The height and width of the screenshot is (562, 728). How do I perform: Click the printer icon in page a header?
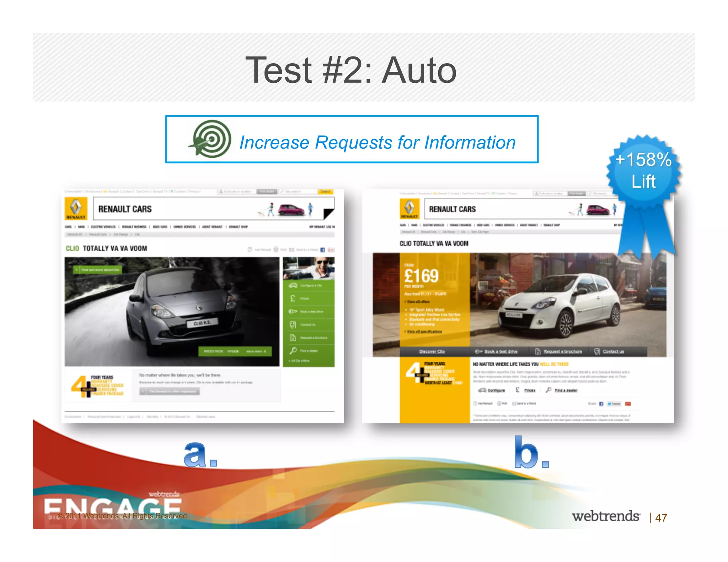[276, 249]
